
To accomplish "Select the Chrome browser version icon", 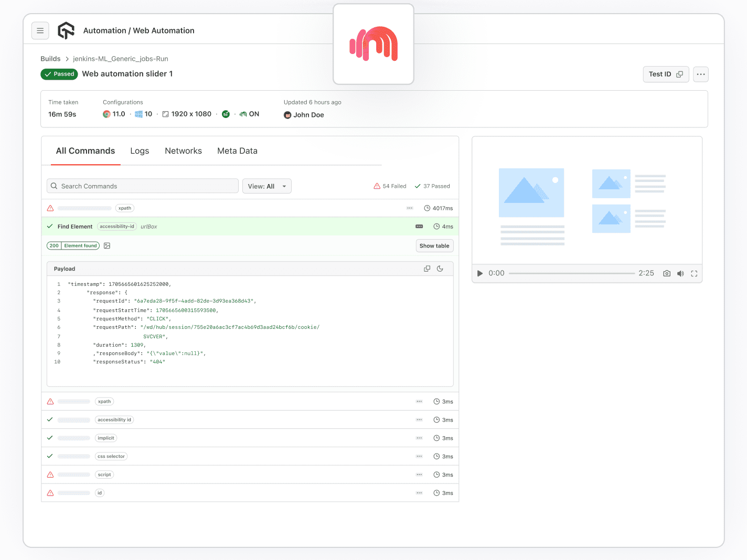I will pos(106,114).
